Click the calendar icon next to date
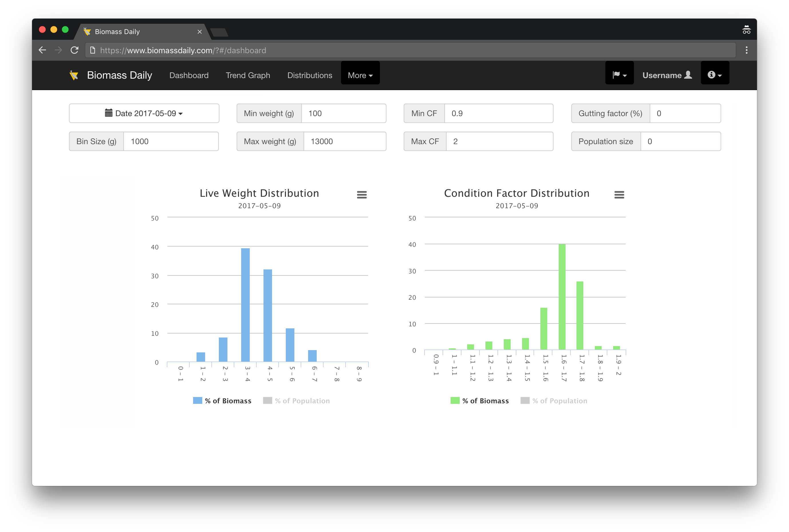This screenshot has width=789, height=532. pyautogui.click(x=109, y=113)
